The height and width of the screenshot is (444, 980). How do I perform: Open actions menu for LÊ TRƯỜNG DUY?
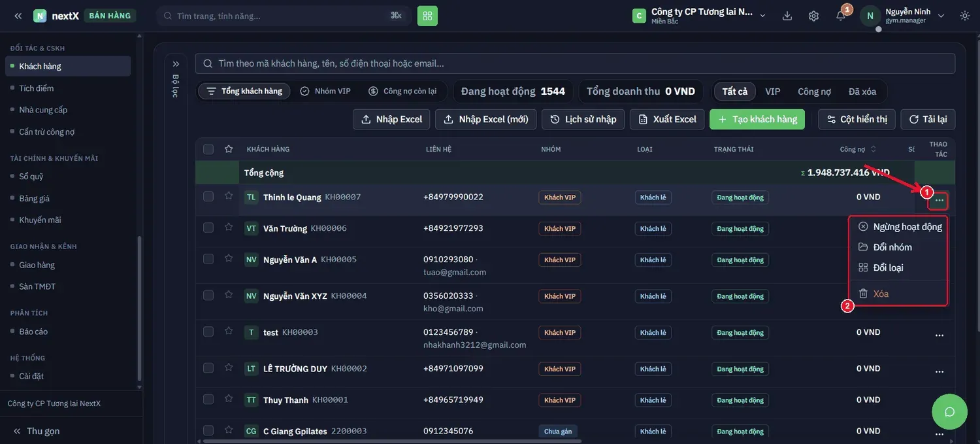[939, 372]
